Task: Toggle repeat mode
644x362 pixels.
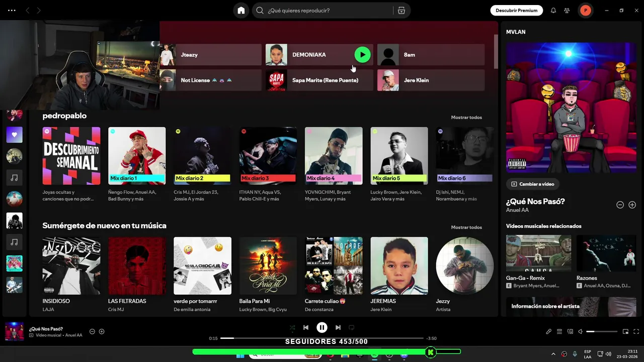Action: (352, 327)
